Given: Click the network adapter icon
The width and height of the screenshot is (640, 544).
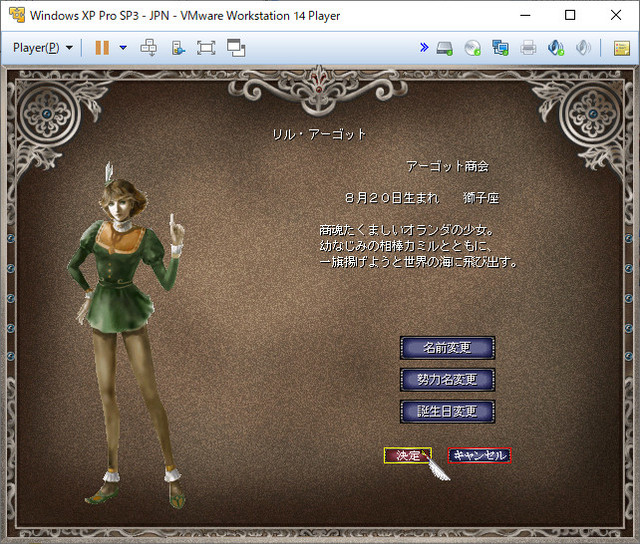Looking at the screenshot, I should pyautogui.click(x=500, y=48).
